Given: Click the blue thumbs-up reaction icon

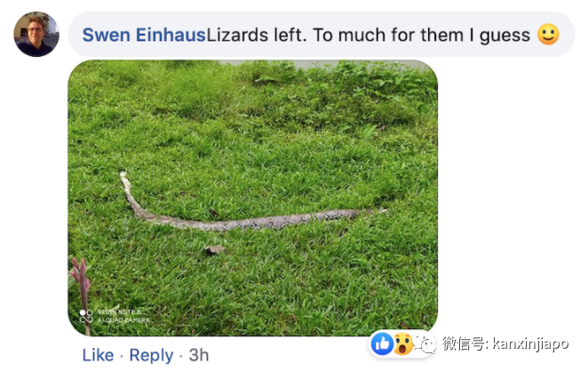Looking at the screenshot, I should click(382, 343).
